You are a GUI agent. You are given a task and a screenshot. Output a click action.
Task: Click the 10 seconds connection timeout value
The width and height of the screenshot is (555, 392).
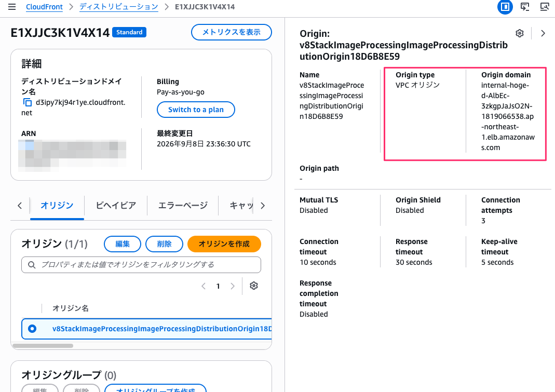point(318,262)
